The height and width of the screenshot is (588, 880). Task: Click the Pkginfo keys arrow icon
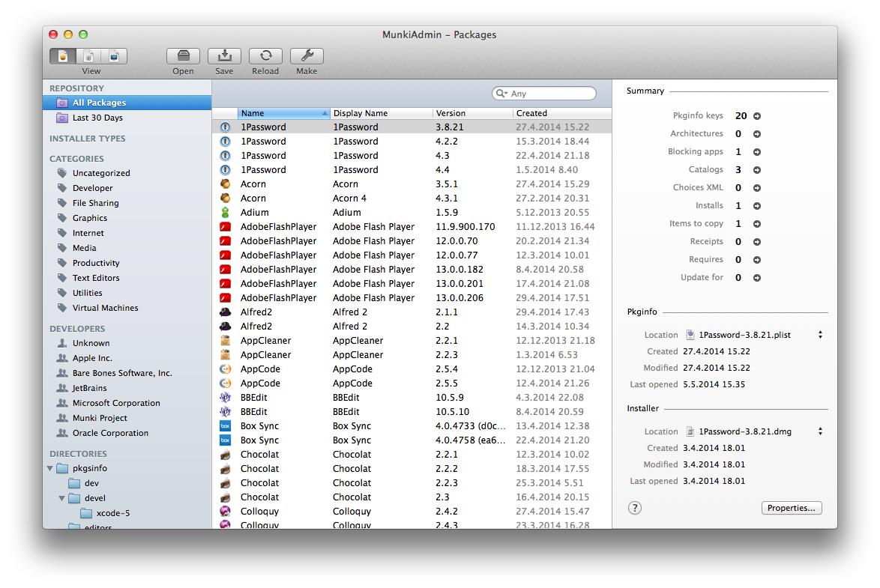click(757, 116)
